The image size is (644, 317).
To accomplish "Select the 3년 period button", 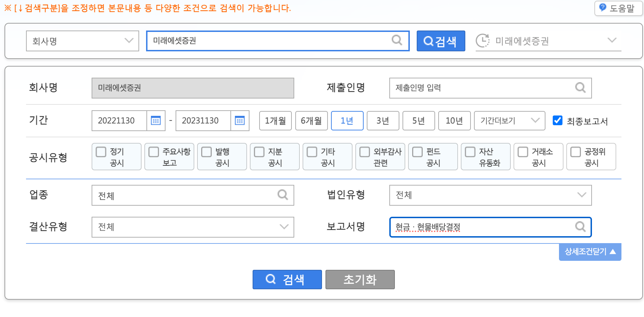I will [383, 121].
